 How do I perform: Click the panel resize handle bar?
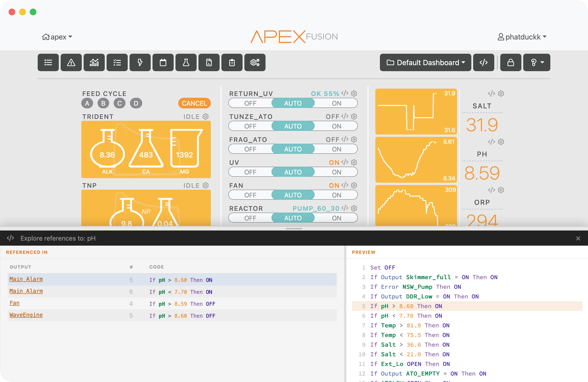coord(294,229)
